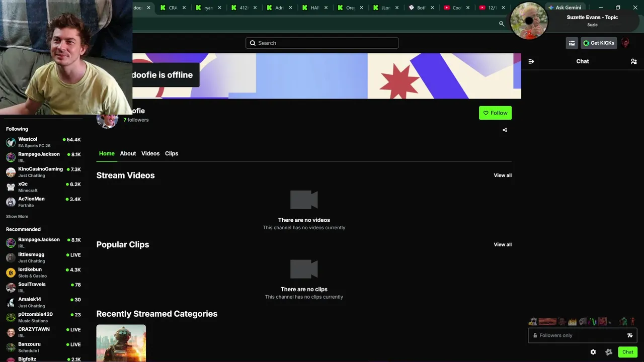View all Popular Clips
The image size is (644, 362).
pos(503,245)
